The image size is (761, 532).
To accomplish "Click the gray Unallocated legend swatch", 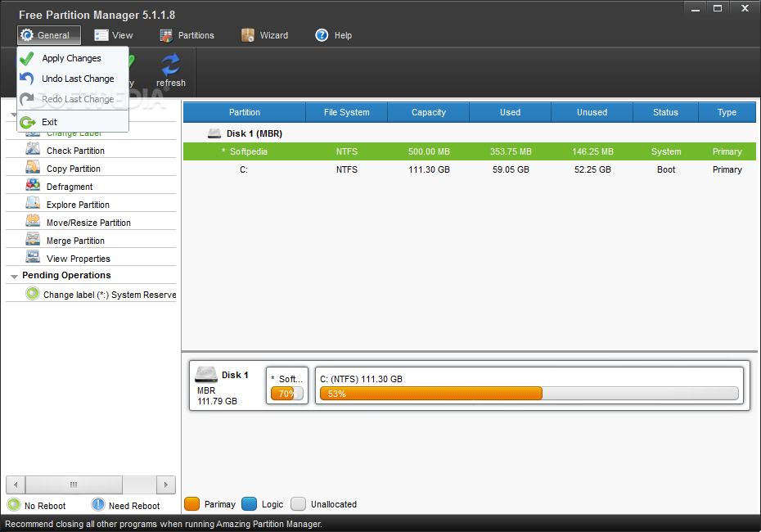I will pos(298,504).
